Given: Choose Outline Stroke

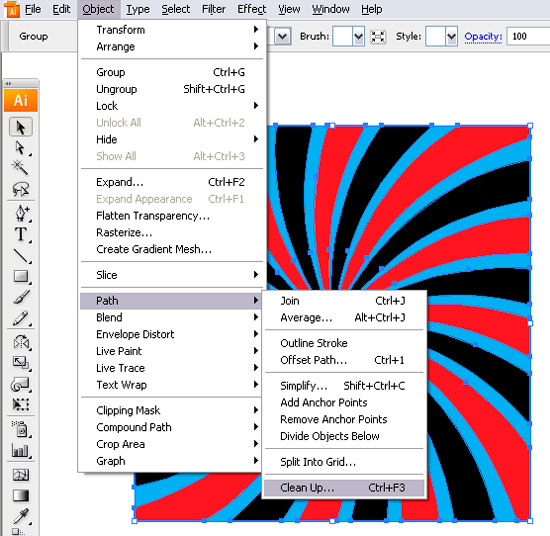Looking at the screenshot, I should (344, 343).
